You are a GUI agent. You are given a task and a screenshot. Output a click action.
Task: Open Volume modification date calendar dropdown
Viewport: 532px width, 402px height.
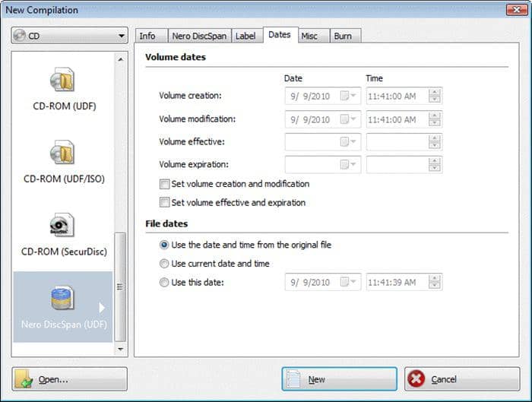pos(348,119)
